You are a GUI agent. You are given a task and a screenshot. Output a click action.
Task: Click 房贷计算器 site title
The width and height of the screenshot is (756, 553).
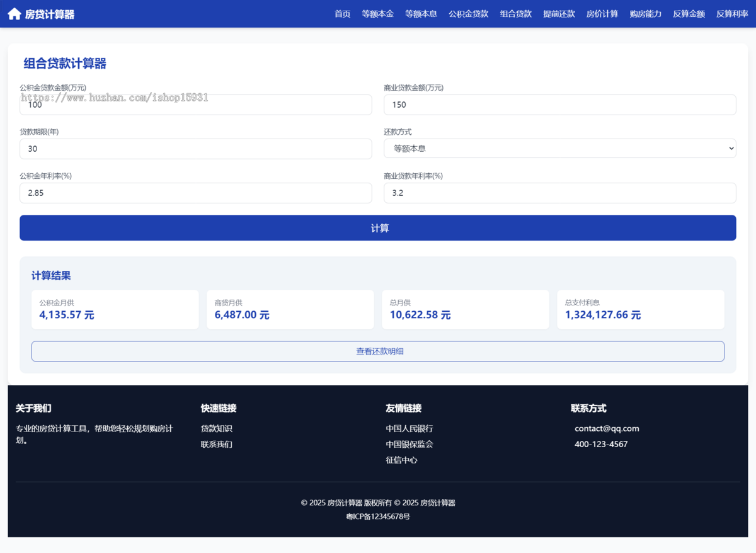point(50,14)
